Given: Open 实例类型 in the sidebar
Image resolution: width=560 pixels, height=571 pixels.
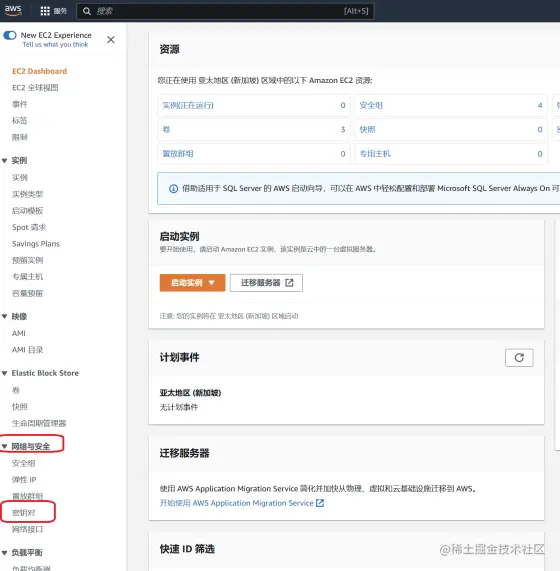Looking at the screenshot, I should (27, 194).
